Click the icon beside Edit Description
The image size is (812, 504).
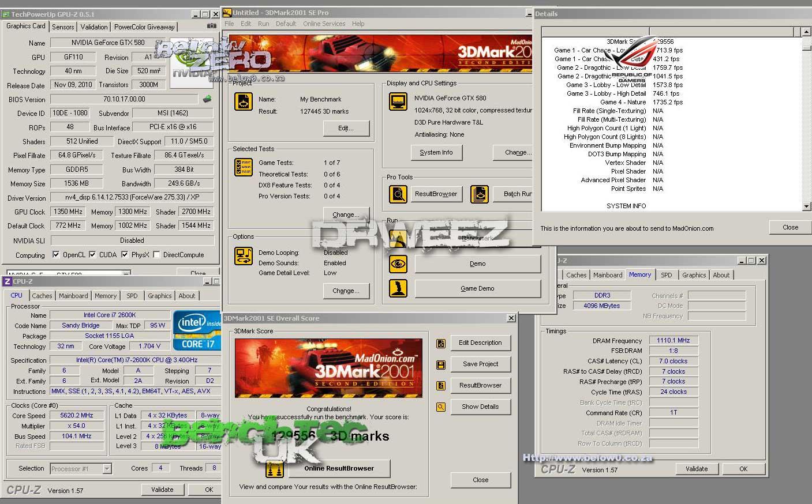[x=440, y=343]
